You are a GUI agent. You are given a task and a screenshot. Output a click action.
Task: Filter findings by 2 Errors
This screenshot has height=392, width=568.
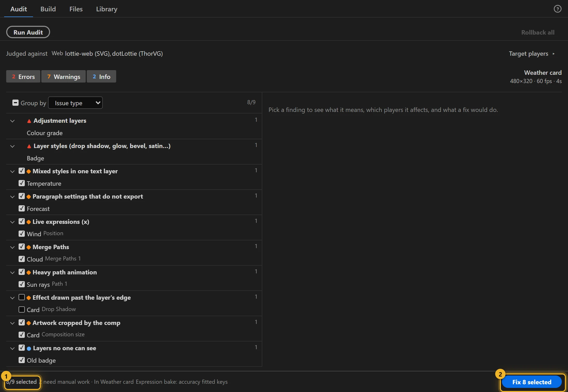click(23, 77)
